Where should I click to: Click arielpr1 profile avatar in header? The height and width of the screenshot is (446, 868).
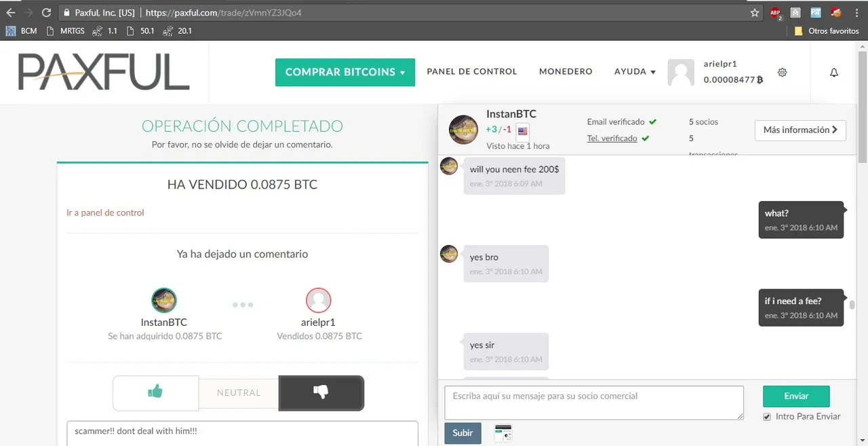(681, 72)
